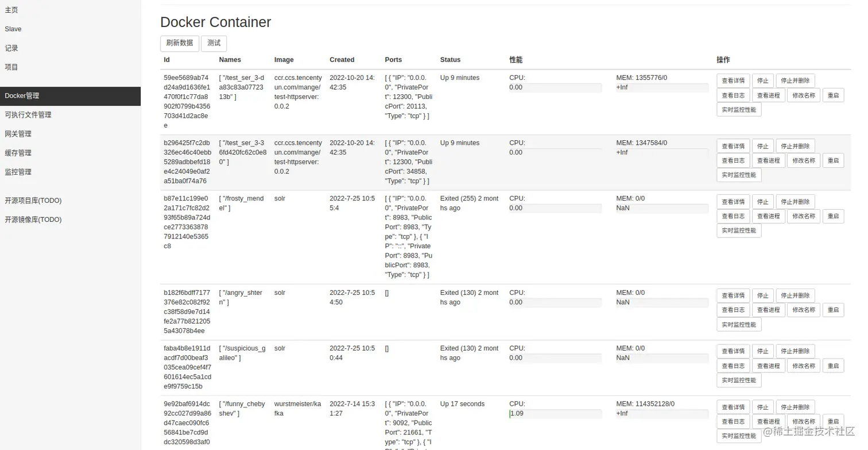Click 停止并删除 for angry_shtern container

click(x=795, y=295)
